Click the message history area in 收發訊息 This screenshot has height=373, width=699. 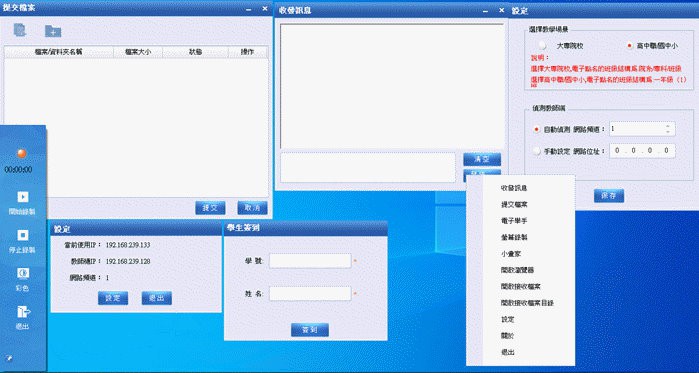coord(391,86)
